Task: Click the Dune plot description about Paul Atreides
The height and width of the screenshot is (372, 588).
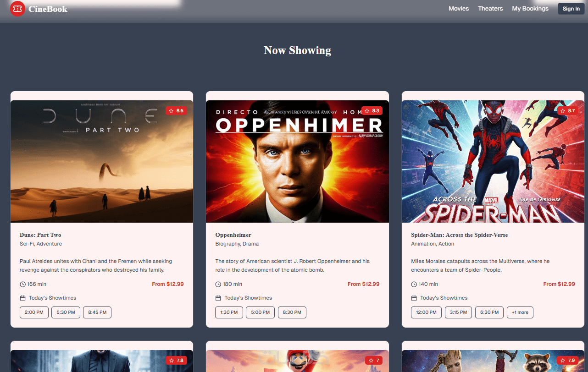Action: coord(96,266)
